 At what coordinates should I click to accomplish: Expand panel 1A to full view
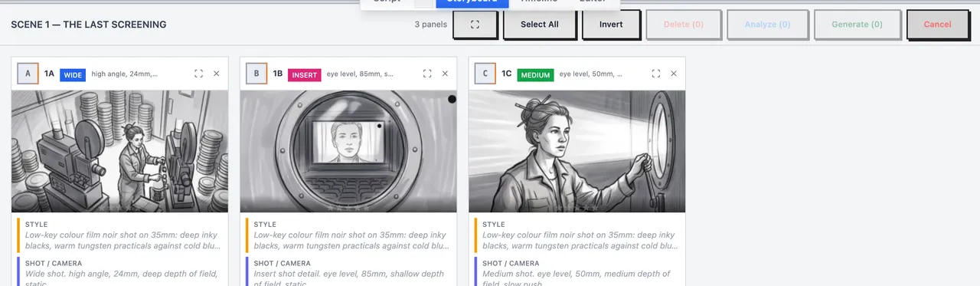point(199,74)
